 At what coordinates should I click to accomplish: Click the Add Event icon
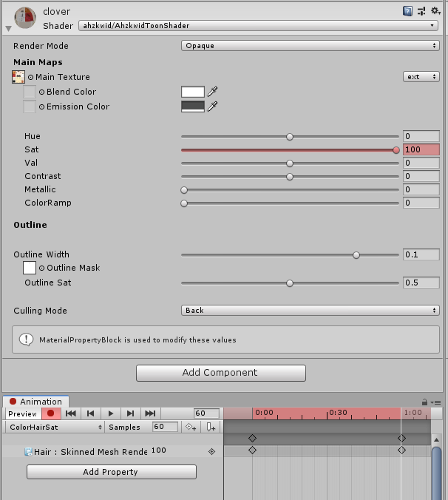(x=211, y=427)
